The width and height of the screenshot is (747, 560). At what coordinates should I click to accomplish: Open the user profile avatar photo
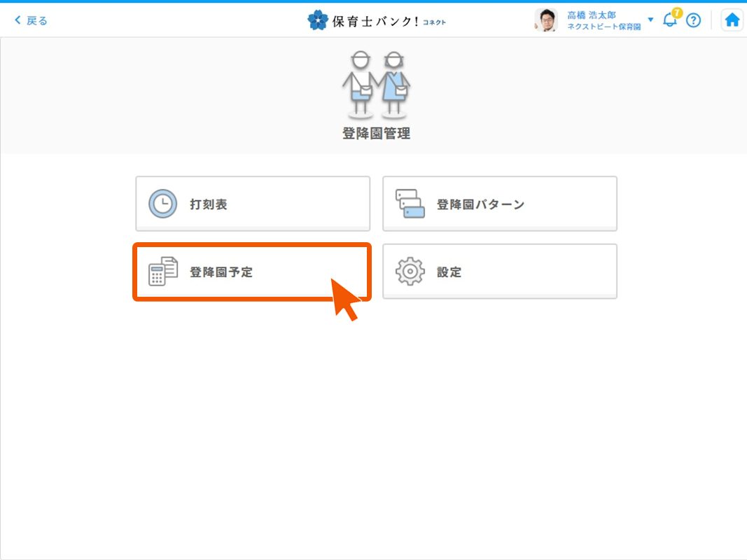pyautogui.click(x=546, y=20)
